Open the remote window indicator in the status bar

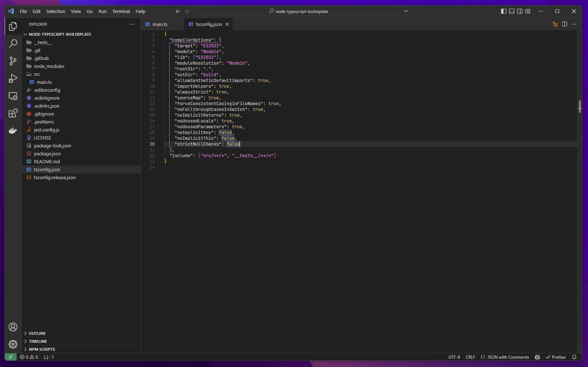pos(10,357)
